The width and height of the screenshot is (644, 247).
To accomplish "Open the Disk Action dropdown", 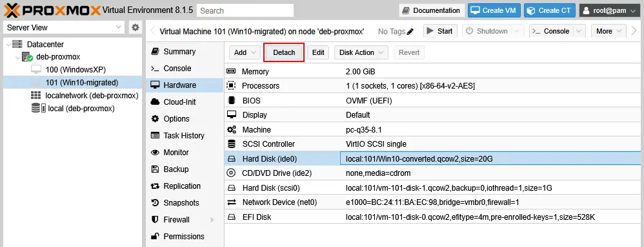I will [x=361, y=52].
